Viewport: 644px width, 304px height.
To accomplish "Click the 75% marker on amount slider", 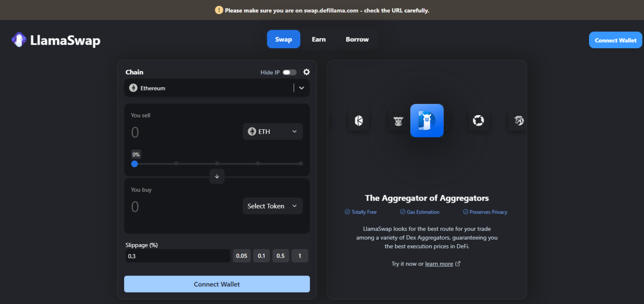I will [258, 163].
